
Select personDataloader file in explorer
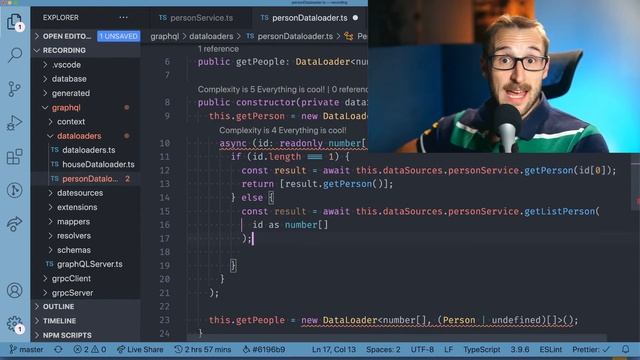(x=86, y=179)
